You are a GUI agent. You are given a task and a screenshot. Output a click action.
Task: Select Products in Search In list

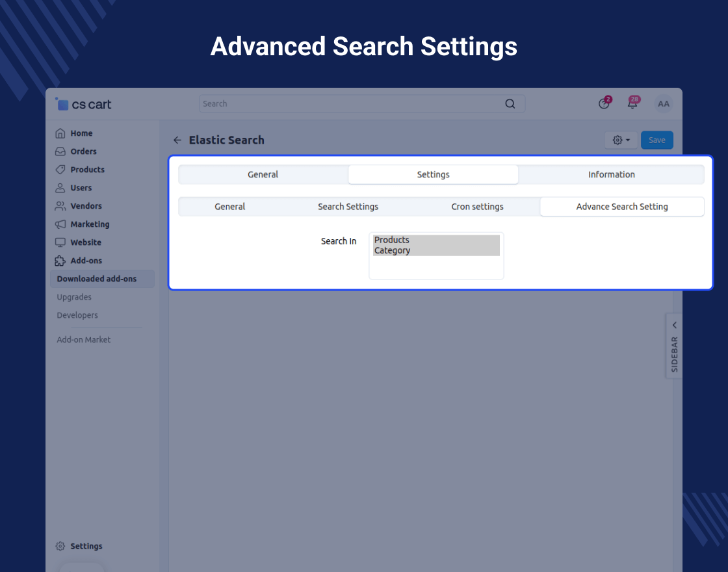[392, 240]
